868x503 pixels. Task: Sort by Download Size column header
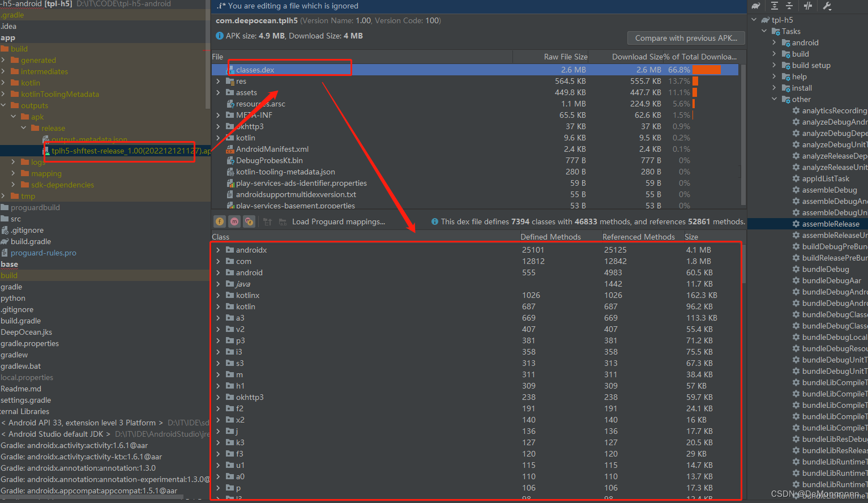(x=637, y=57)
